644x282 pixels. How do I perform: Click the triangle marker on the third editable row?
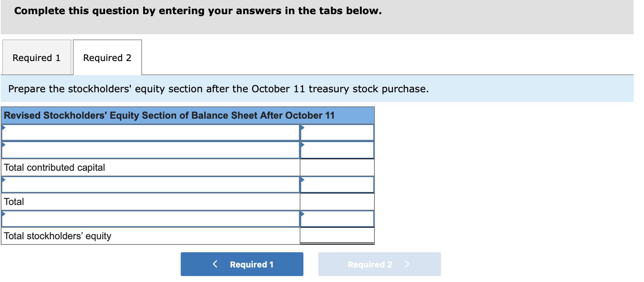click(x=4, y=180)
